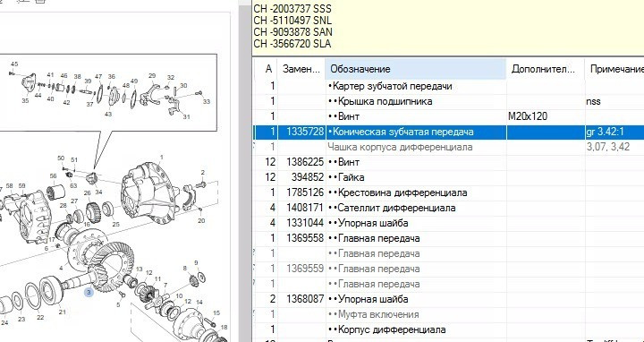This screenshot has width=644, height=342.
Task: Click callout number 31 in the inset
Action: click(186, 117)
